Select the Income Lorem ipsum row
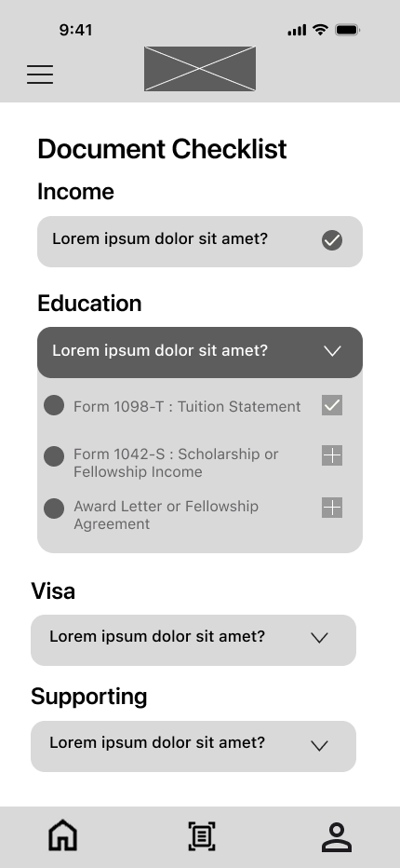 200,241
